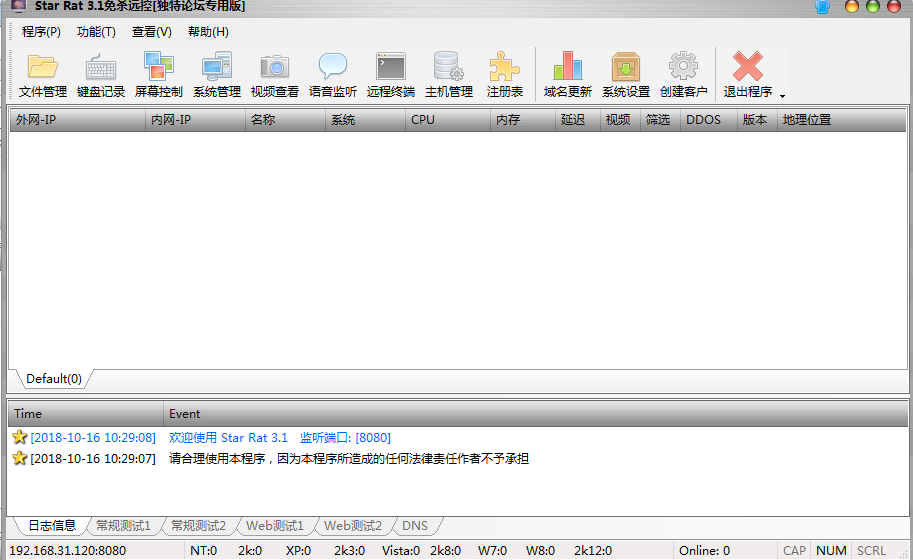
Task: Click the SCRL indicator in status bar
Action: coord(871,551)
